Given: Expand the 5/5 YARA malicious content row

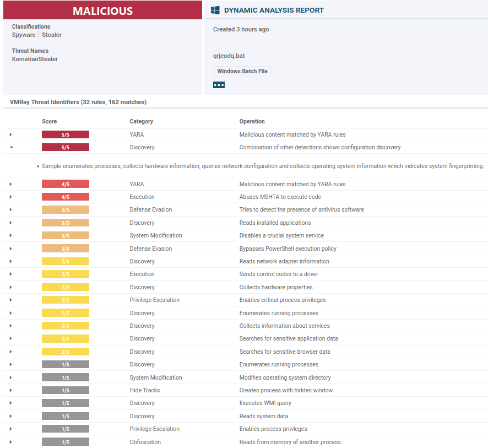Looking at the screenshot, I should coord(10,134).
